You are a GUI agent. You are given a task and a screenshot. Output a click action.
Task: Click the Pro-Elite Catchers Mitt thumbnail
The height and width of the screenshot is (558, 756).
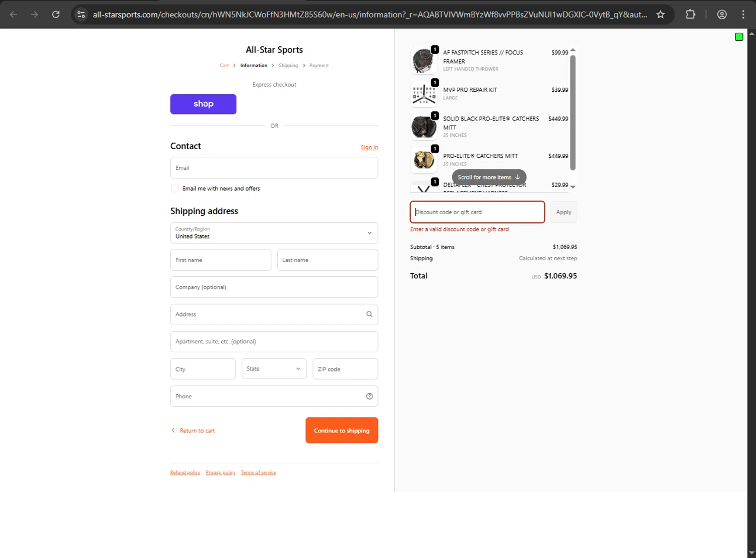[424, 160]
